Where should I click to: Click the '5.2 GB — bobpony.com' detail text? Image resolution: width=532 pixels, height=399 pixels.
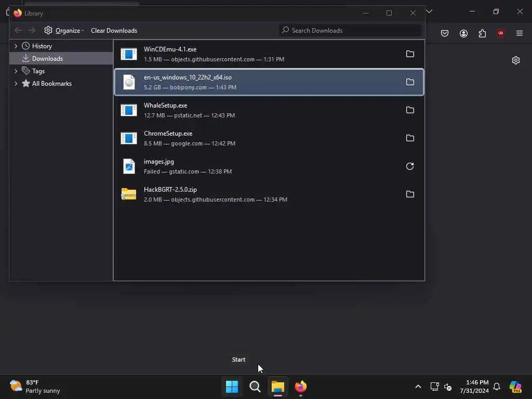coord(175,87)
